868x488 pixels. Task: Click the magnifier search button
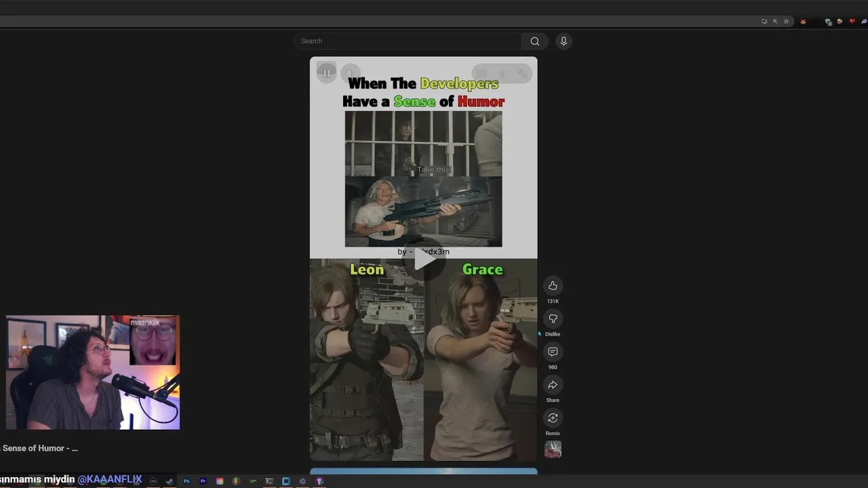[x=535, y=41]
